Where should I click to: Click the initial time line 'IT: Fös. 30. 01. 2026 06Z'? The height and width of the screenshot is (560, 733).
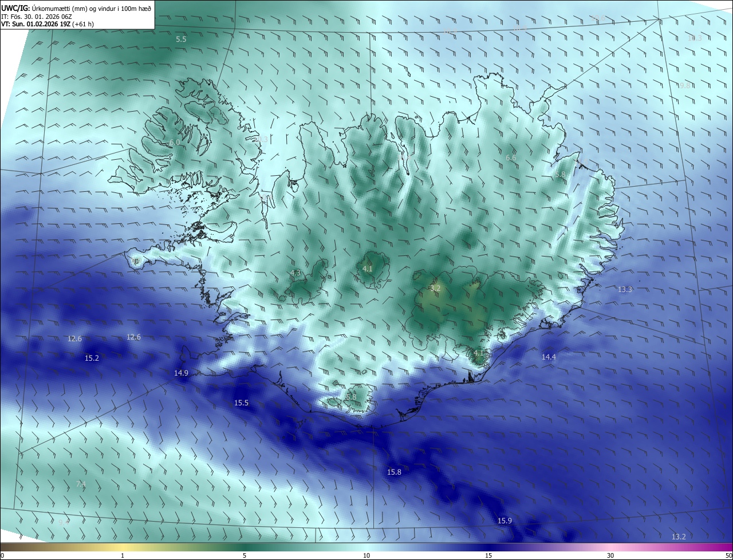pos(37,17)
